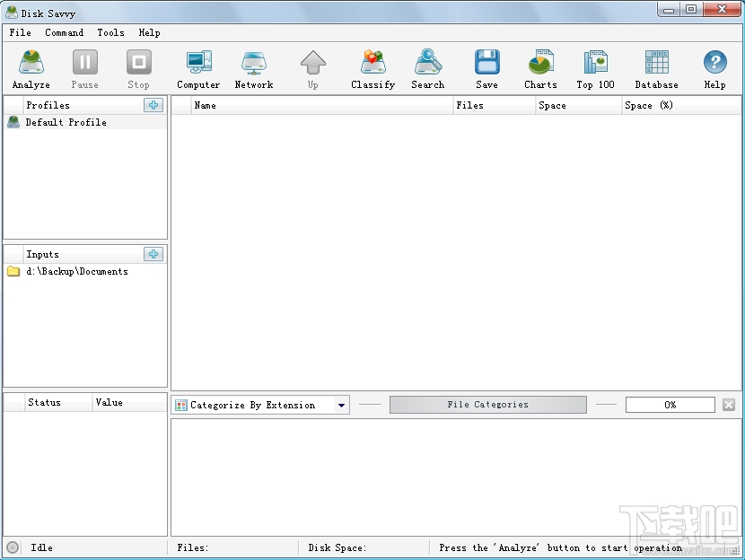This screenshot has width=745, height=560.
Task: Select the Default Profile item
Action: 85,122
